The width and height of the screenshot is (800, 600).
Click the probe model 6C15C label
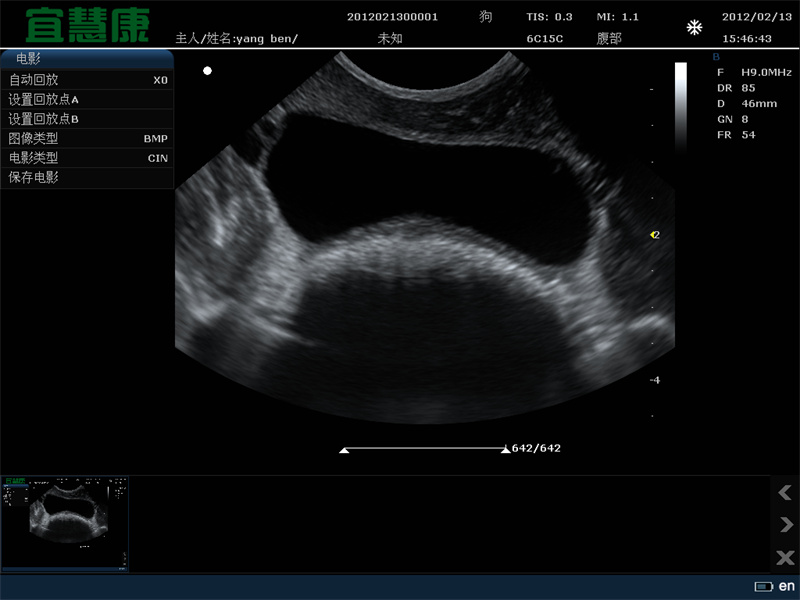click(545, 39)
